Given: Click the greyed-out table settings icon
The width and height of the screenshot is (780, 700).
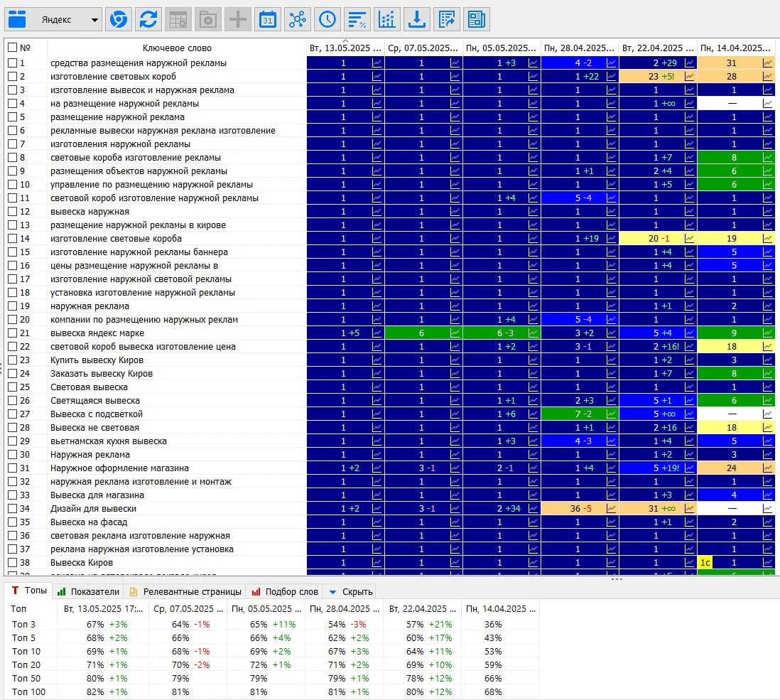Looking at the screenshot, I should click(x=178, y=19).
